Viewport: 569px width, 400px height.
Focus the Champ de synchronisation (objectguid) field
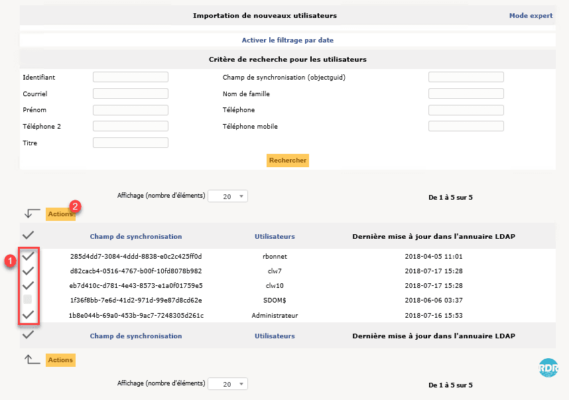(x=466, y=77)
